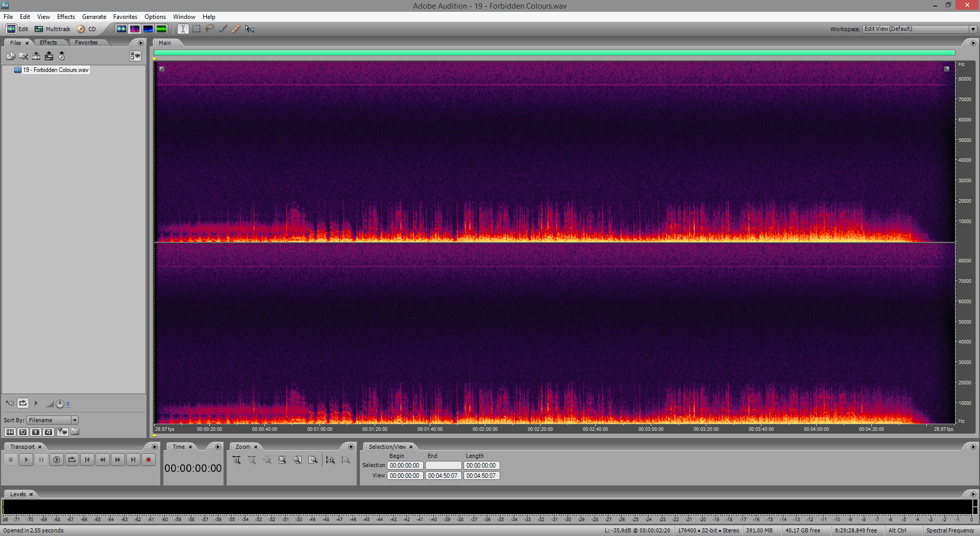
Task: Click Zoom In Horizontally icon
Action: [x=237, y=460]
